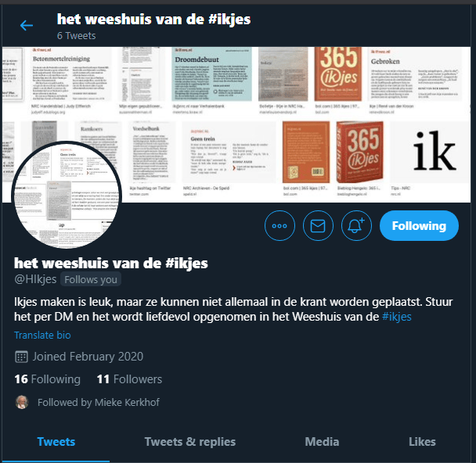
Task: View the 16 Following list
Action: coord(47,379)
